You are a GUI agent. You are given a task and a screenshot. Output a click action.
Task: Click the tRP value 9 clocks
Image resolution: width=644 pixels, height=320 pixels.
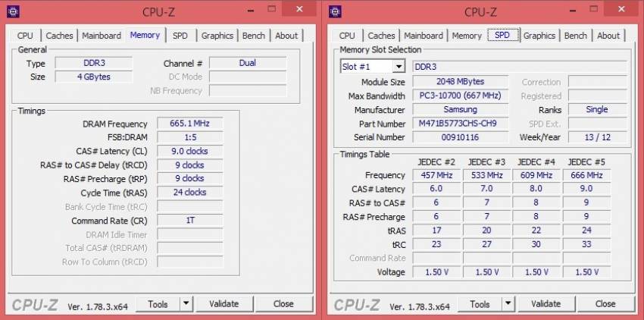tap(189, 178)
